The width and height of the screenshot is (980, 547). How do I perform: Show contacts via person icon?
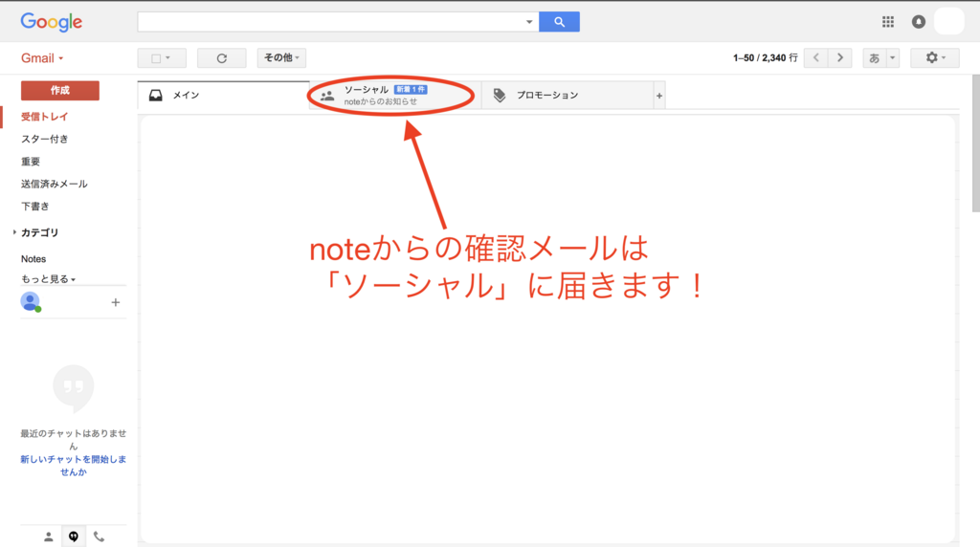pos(48,536)
